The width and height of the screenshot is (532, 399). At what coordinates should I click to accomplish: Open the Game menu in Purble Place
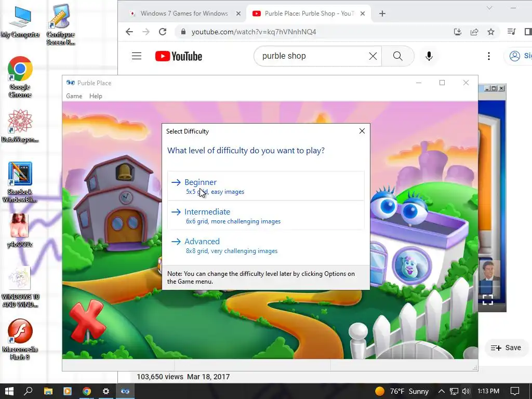[x=74, y=96]
